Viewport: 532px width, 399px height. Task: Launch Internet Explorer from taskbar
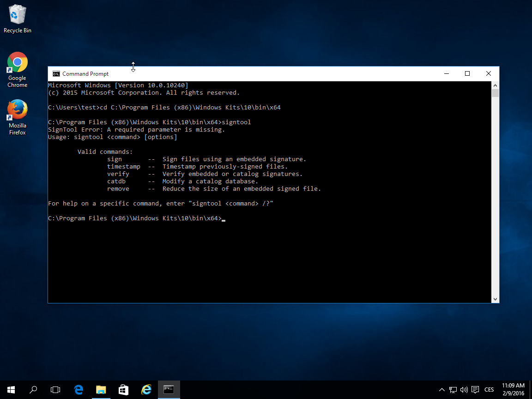[x=146, y=390]
